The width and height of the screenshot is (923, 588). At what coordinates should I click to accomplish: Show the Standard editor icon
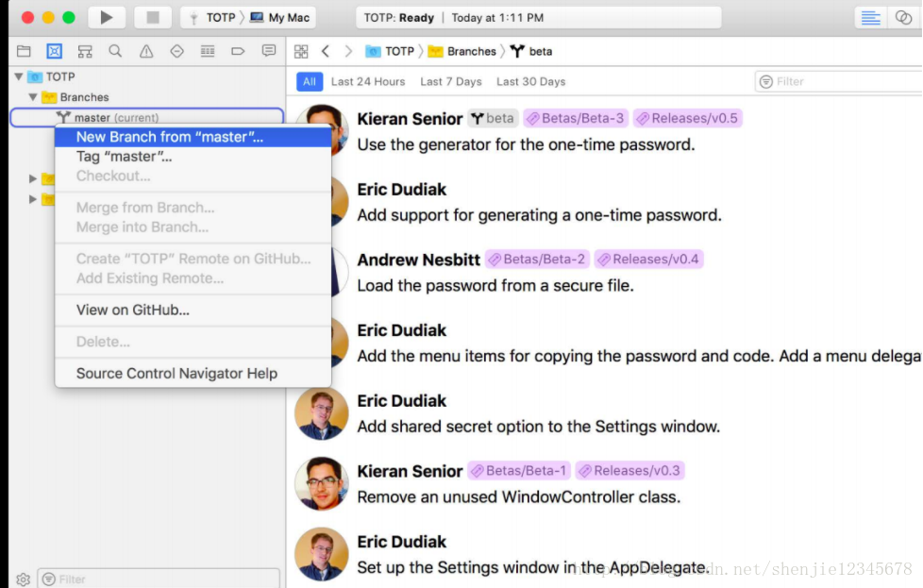coord(870,18)
